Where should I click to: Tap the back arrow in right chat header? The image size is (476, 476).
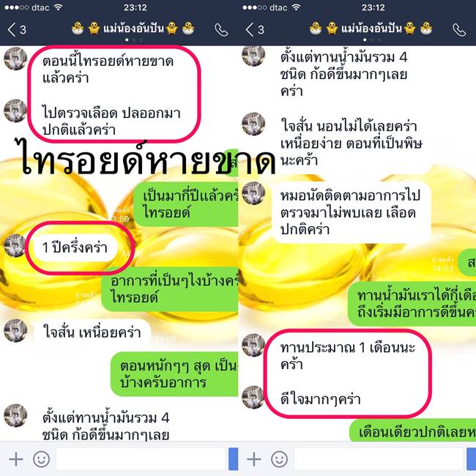coord(250,30)
